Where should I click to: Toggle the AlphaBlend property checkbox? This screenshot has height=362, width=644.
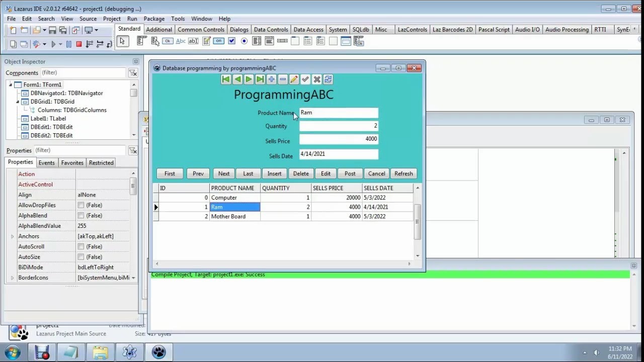[x=80, y=216]
